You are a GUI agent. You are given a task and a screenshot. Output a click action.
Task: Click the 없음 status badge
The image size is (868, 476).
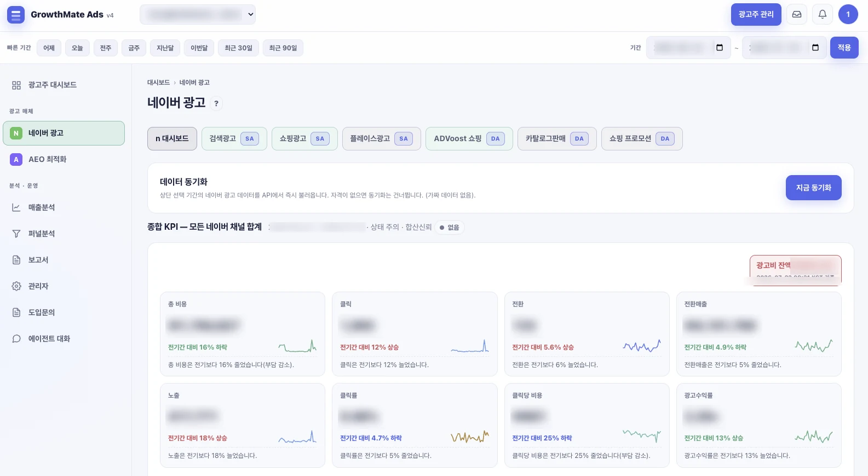[450, 228]
